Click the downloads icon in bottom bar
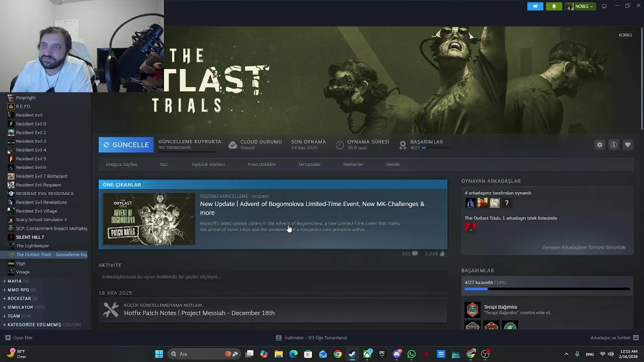The width and height of the screenshot is (644, 362). pyautogui.click(x=279, y=338)
